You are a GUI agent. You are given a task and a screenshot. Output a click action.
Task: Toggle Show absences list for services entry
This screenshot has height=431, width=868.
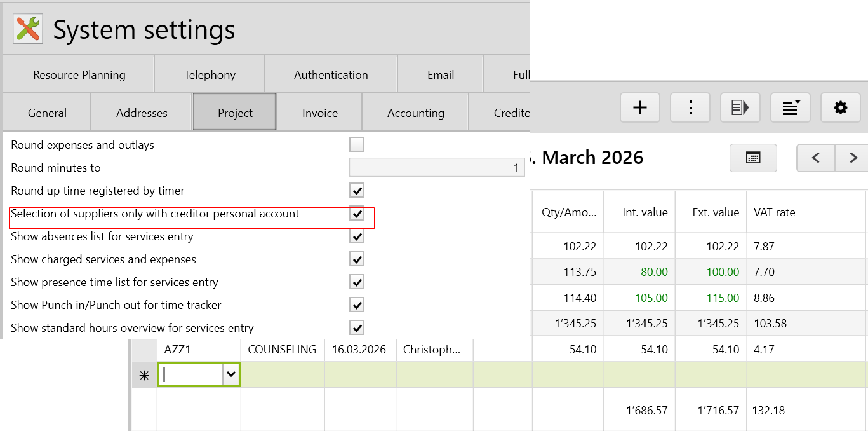[x=357, y=236]
